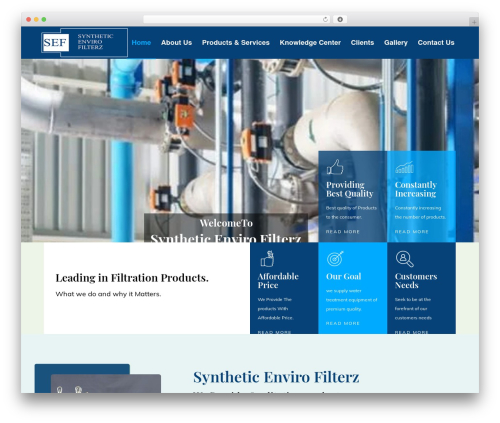Click the SEF Synthetic Enviro Filterz logo
Screen dimensions: 500x423
click(x=84, y=43)
